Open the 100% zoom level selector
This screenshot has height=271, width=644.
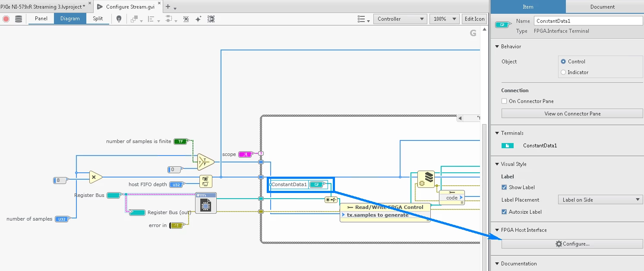(x=444, y=19)
